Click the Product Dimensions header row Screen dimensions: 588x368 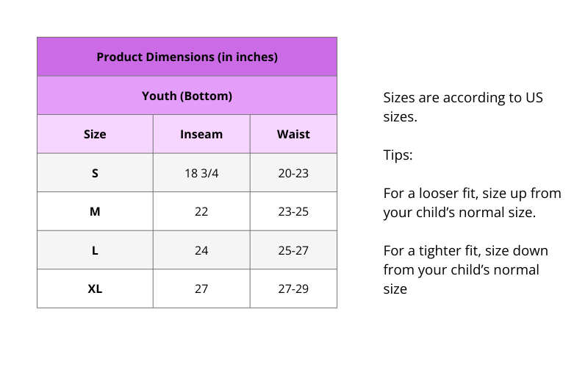click(x=187, y=57)
